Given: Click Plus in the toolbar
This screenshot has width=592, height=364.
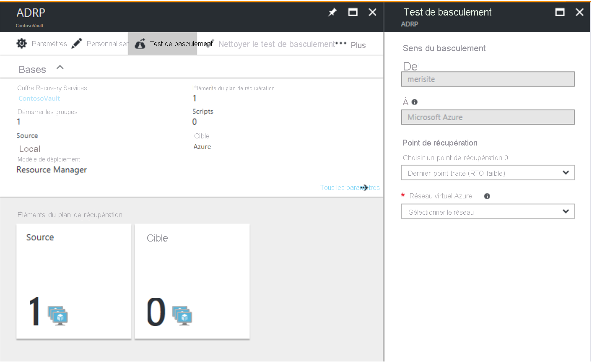Looking at the screenshot, I should coord(358,45).
